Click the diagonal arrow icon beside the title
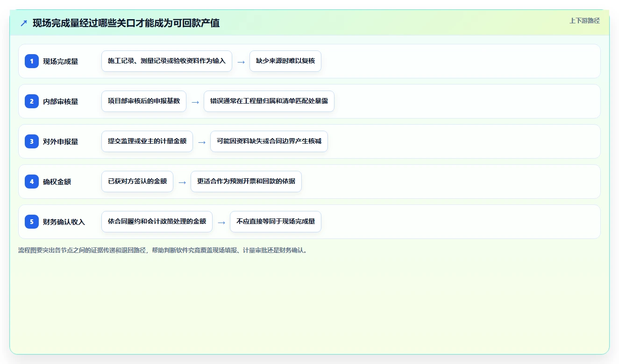Viewport: 619px width, 364px height. 24,23
